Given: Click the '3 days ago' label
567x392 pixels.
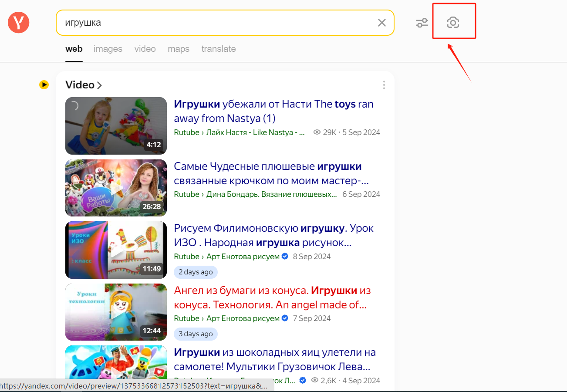Looking at the screenshot, I should pos(196,334).
